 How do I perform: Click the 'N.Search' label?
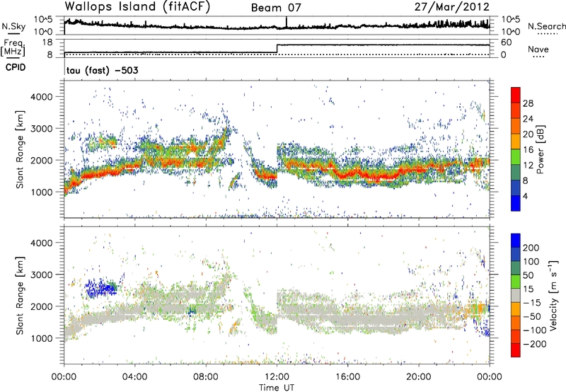[547, 26]
